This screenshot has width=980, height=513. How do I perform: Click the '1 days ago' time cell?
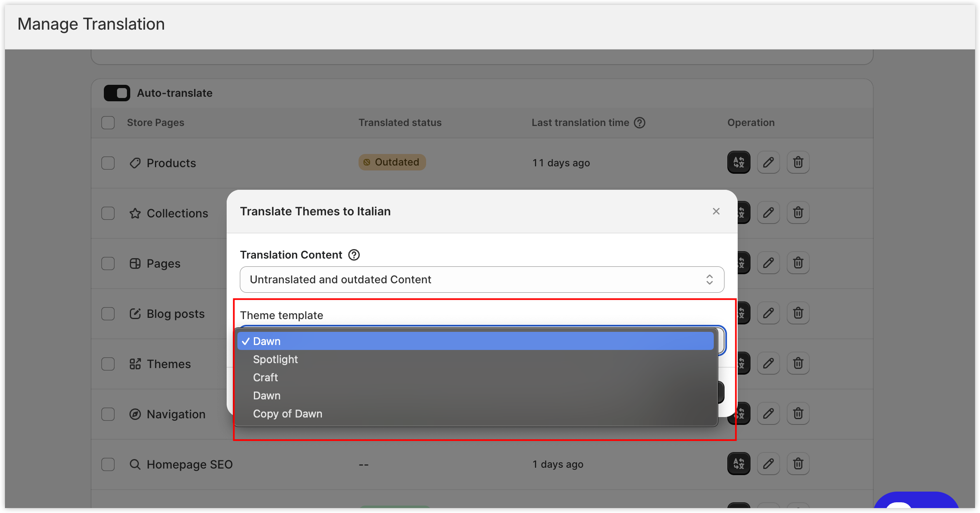(558, 464)
